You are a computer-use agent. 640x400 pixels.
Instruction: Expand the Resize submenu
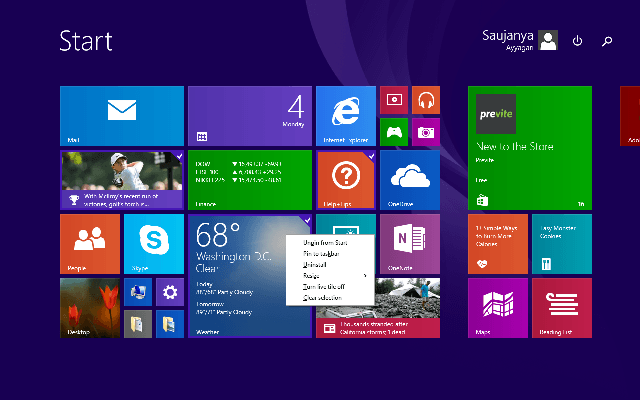330,276
